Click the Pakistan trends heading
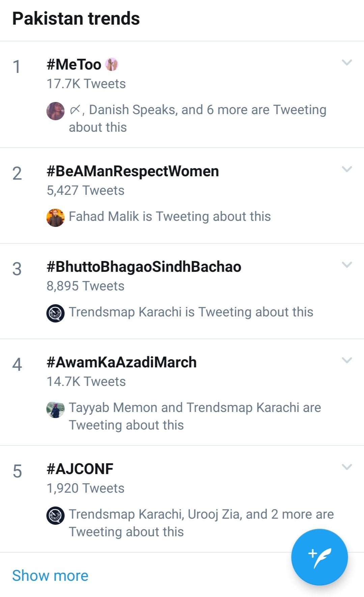The image size is (364, 597). [x=76, y=19]
